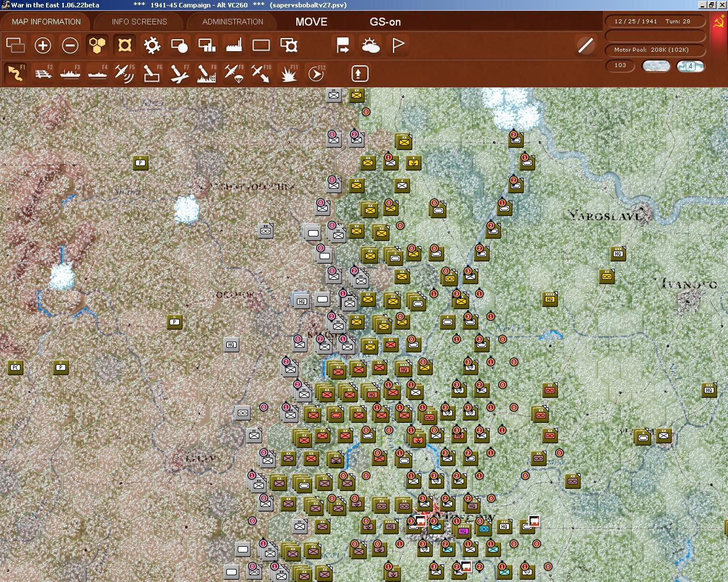The height and width of the screenshot is (582, 728).
Task: Click the date and turn display
Action: [656, 21]
